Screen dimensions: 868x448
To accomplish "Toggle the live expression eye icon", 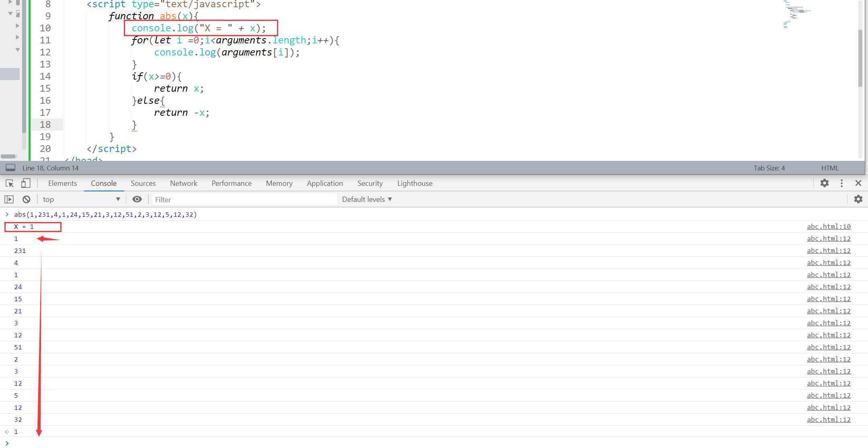I will (137, 199).
